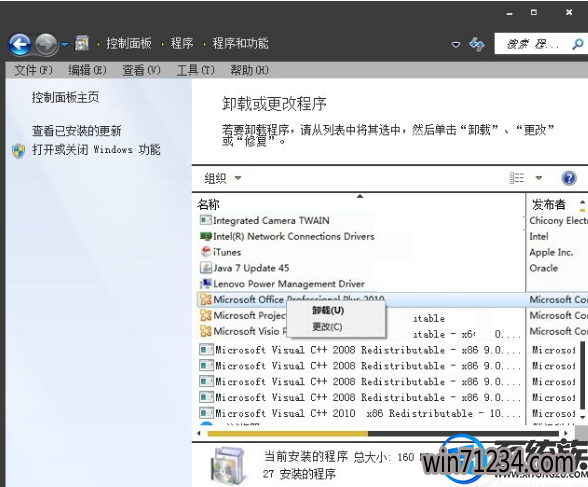This screenshot has width=588, height=487.
Task: Click the magnifier search icon
Action: (x=578, y=44)
